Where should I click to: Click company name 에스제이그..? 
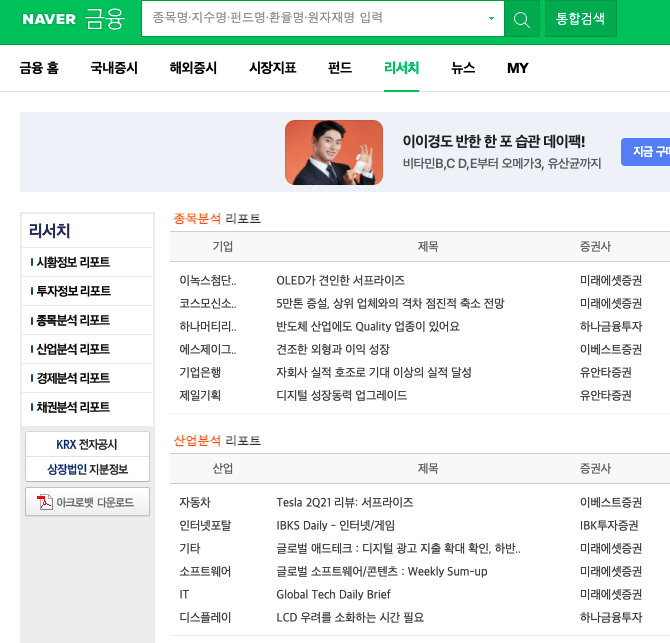tap(208, 350)
